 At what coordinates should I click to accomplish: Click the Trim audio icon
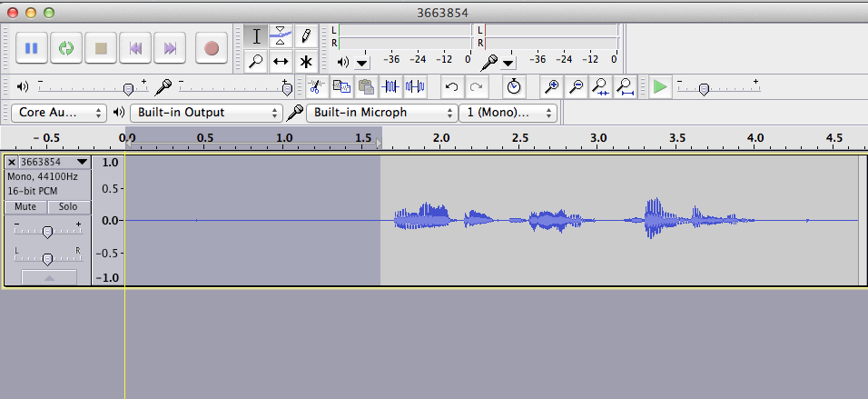click(391, 87)
